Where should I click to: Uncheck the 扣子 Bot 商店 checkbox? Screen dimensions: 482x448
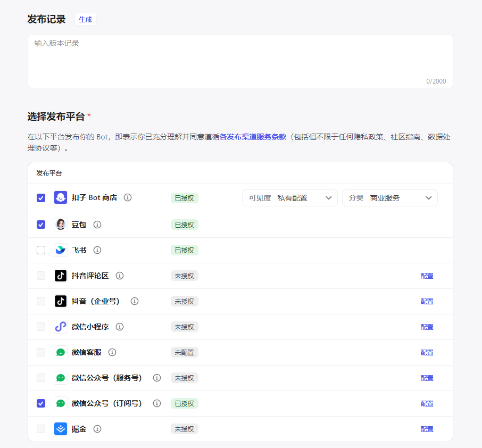pyautogui.click(x=41, y=198)
